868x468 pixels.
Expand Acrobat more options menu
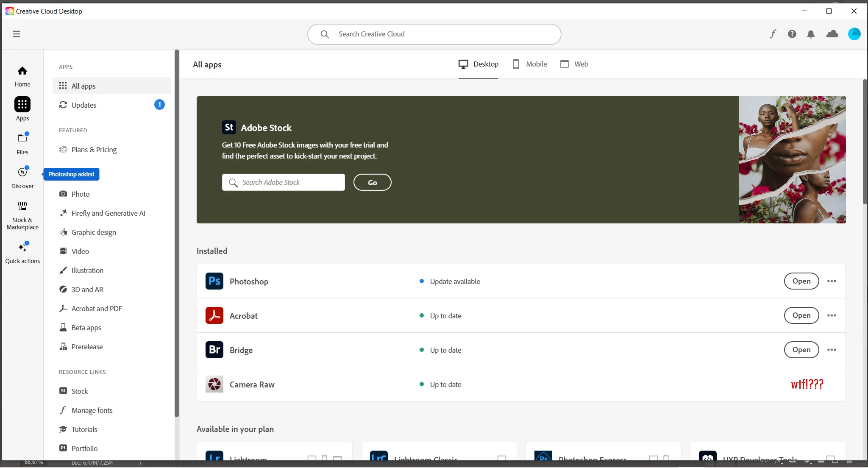coord(832,315)
